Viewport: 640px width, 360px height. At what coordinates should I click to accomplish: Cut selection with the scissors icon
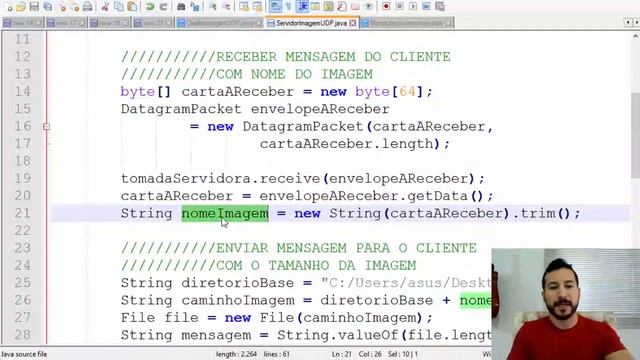(105, 7)
